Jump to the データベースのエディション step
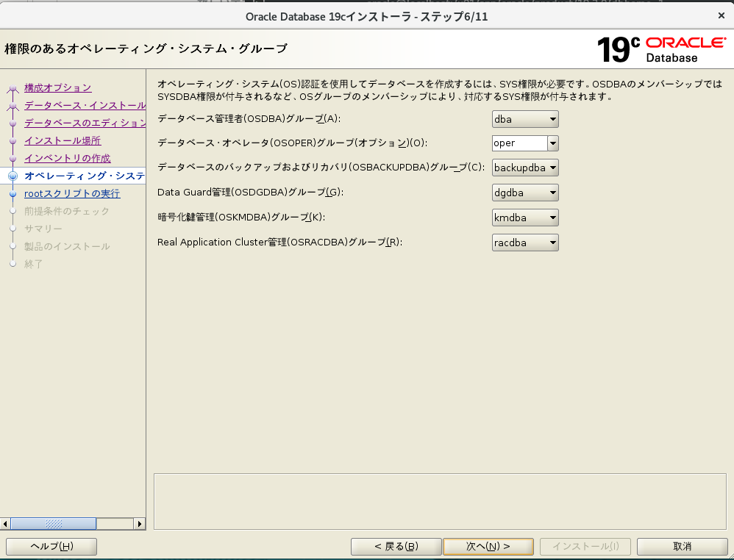Viewport: 734px width, 560px height. [85, 123]
